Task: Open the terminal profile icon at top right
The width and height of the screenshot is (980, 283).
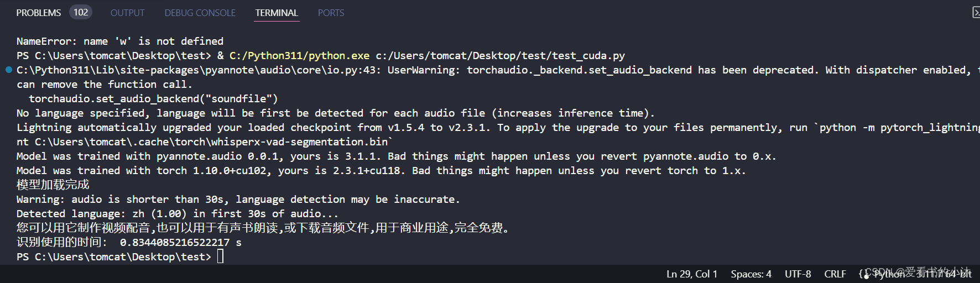Action: point(976,13)
